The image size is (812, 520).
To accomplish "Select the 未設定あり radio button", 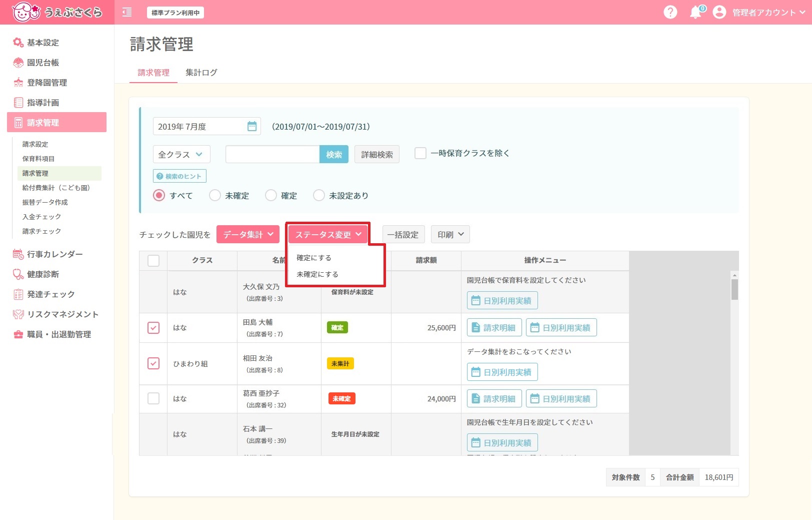I will [319, 195].
